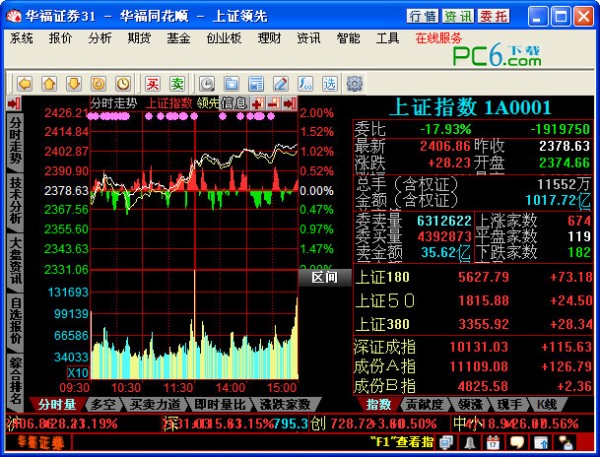Click the 上证180 index row
This screenshot has width=600, height=457.
click(473, 277)
